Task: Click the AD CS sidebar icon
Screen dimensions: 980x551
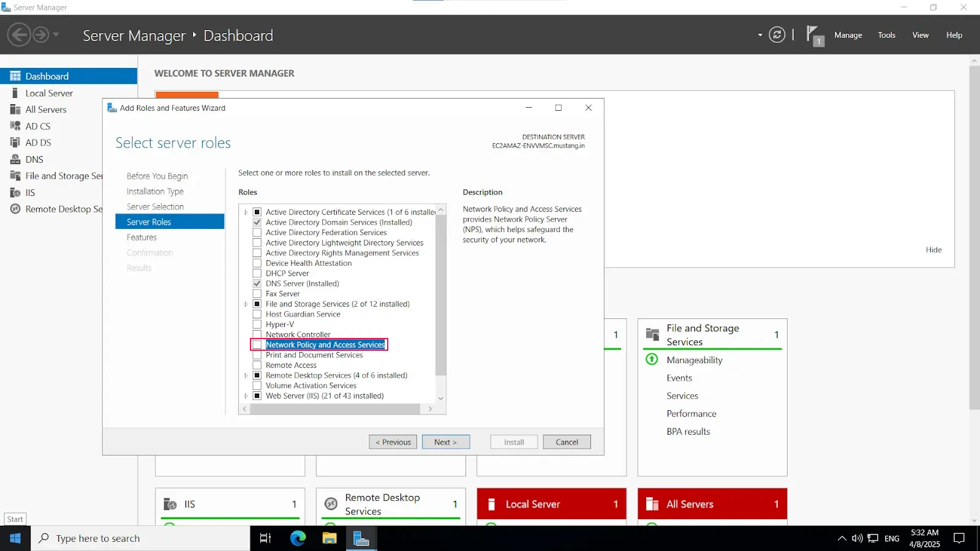Action: coord(15,126)
